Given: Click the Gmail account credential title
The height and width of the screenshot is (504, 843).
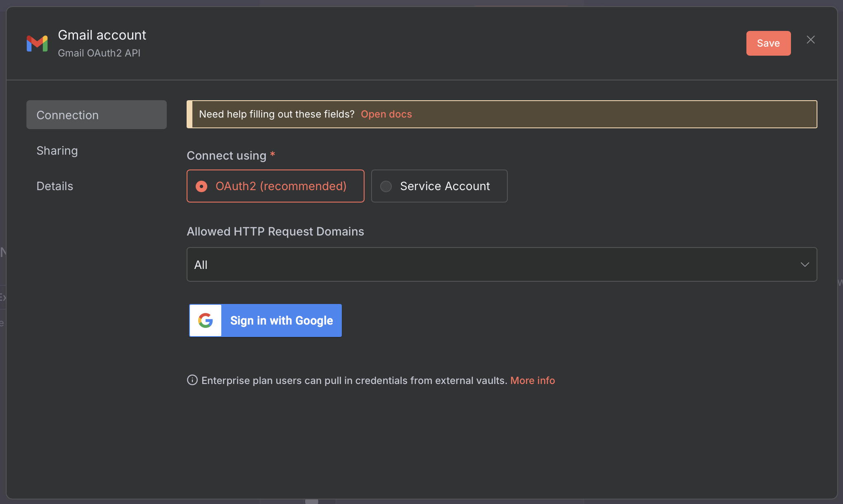Looking at the screenshot, I should pyautogui.click(x=102, y=35).
